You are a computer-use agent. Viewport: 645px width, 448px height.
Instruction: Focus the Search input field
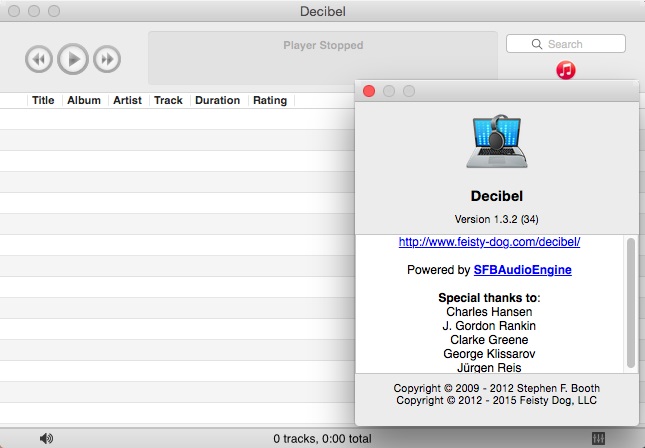coord(566,44)
